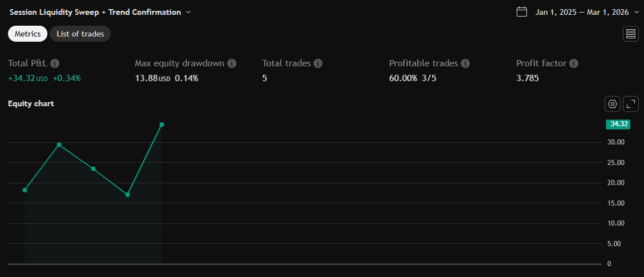Open the date range dropdown chevron
The image size is (644, 277).
click(x=637, y=12)
